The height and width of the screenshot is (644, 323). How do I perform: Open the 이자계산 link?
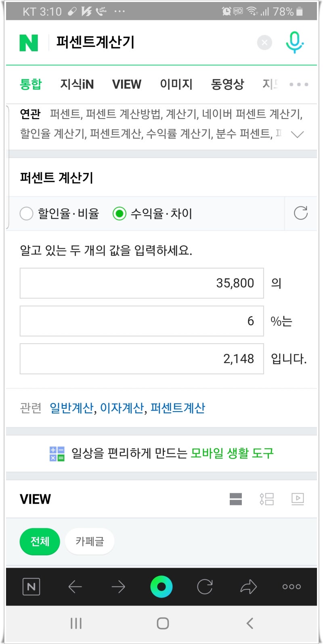coord(122,408)
